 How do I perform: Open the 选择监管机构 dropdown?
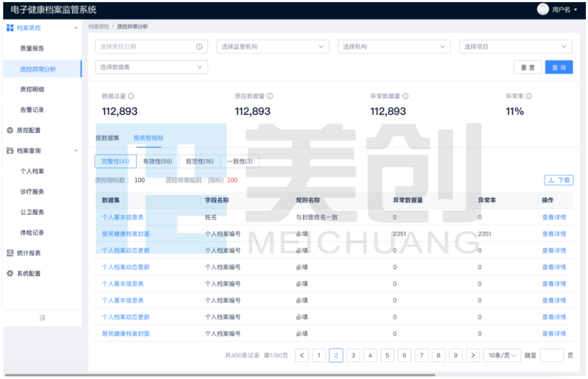(273, 46)
